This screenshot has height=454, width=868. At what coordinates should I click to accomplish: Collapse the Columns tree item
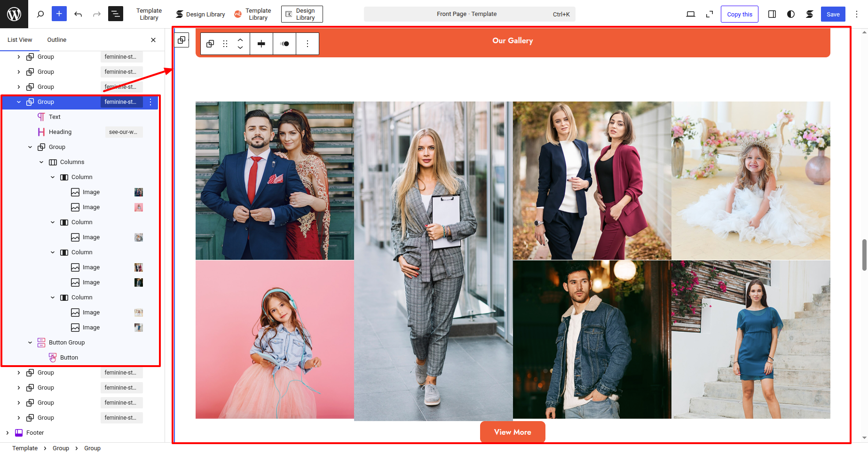pos(41,162)
